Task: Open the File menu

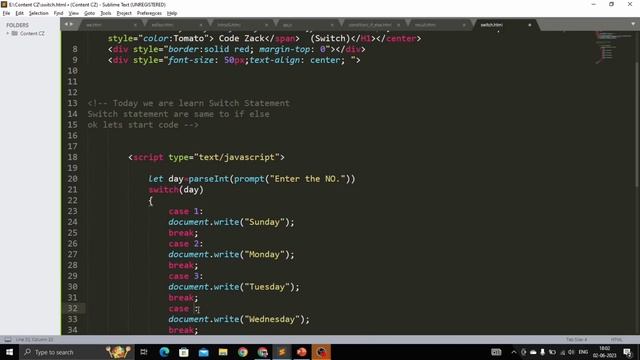Action: coord(6,13)
